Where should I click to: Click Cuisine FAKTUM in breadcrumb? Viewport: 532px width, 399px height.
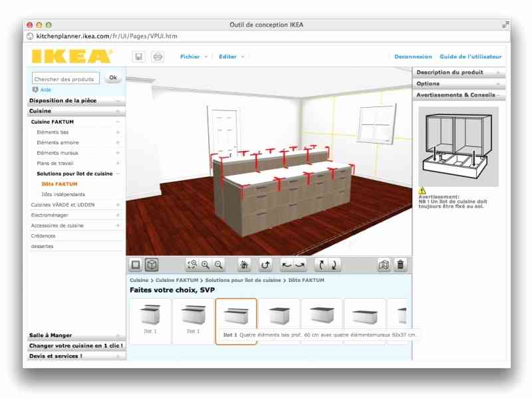tap(177, 280)
